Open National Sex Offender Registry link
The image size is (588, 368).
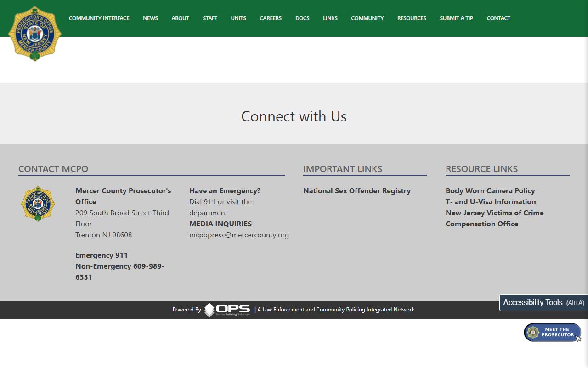coord(357,191)
